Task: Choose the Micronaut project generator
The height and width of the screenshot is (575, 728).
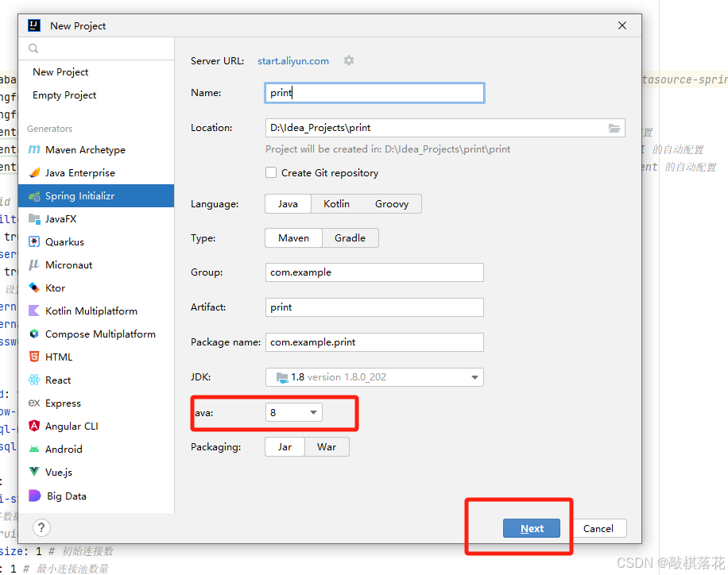Action: pos(68,264)
